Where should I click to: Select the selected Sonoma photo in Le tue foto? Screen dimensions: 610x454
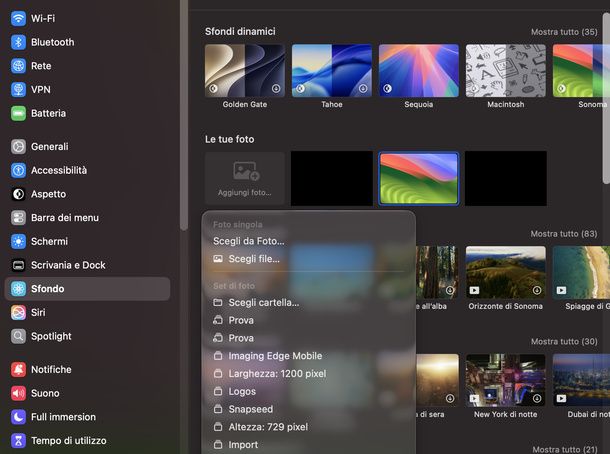[x=419, y=178]
